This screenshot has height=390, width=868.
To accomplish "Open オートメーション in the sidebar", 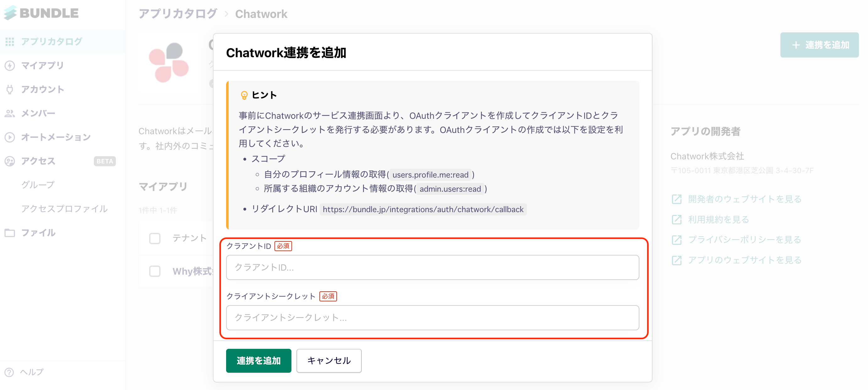I will point(63,137).
